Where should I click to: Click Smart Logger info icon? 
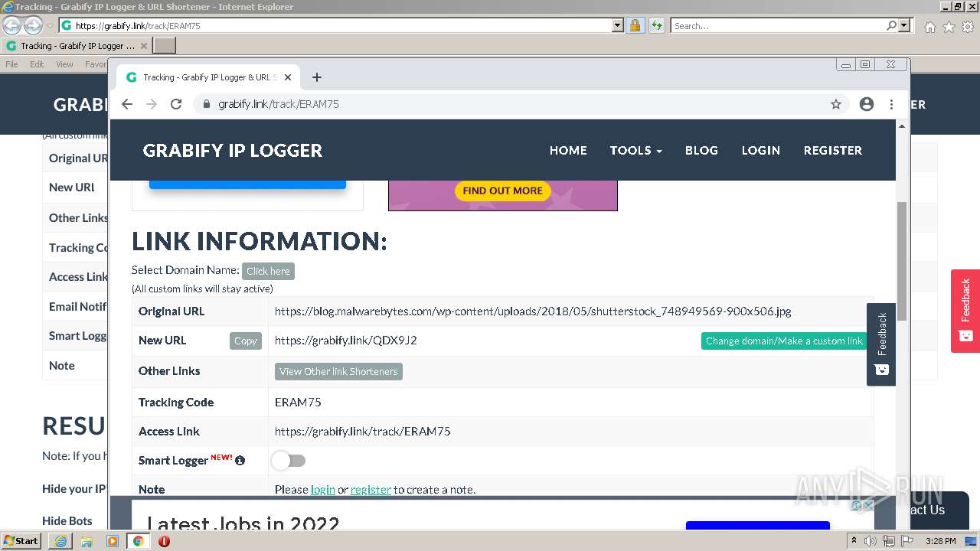(x=240, y=461)
